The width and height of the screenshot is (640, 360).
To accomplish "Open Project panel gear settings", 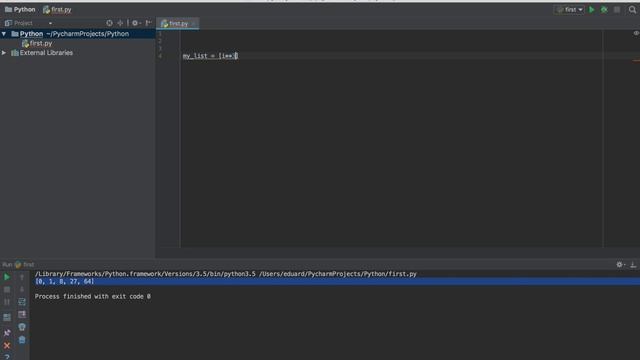I will 135,23.
